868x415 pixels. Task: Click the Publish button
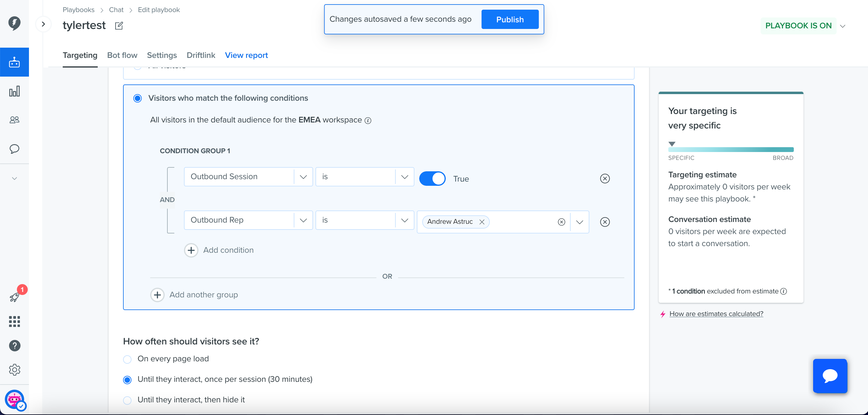[x=510, y=20]
